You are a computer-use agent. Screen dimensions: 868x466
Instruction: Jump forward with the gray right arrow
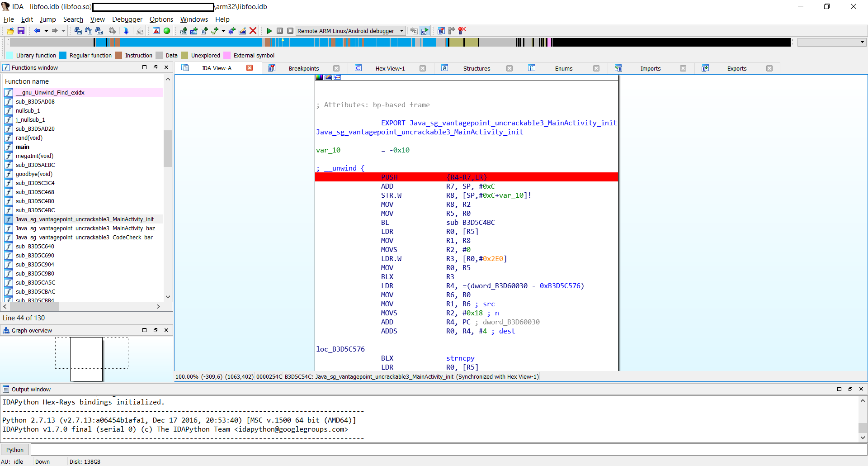tap(55, 31)
